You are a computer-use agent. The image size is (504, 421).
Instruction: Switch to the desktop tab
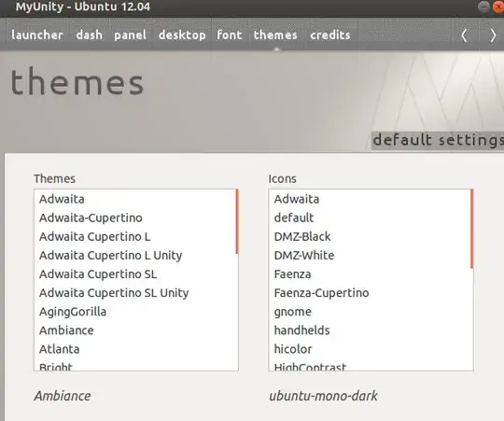coord(182,35)
